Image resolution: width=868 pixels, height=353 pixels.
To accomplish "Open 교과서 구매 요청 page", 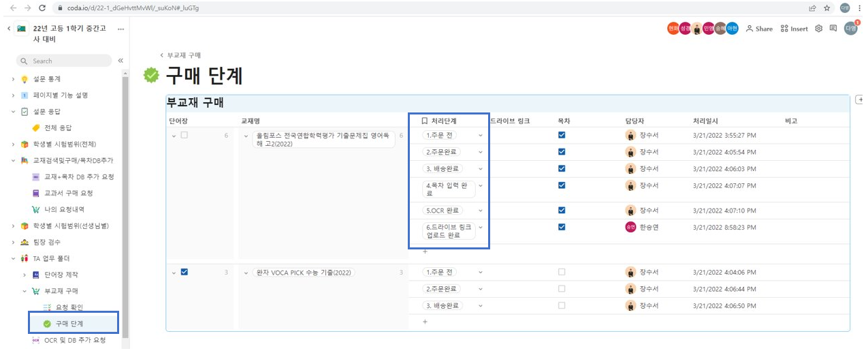I will click(x=68, y=193).
